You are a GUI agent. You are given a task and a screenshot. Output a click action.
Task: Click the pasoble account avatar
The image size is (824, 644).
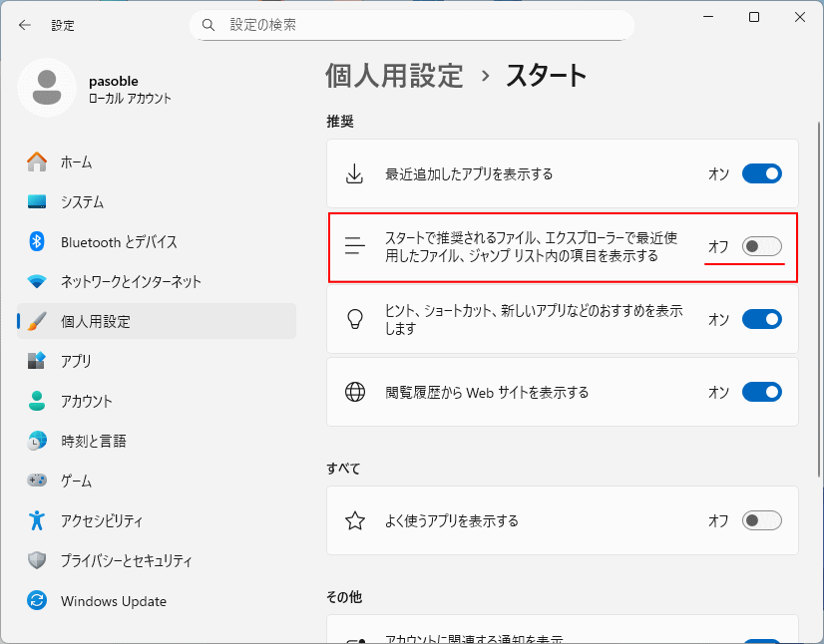47,88
